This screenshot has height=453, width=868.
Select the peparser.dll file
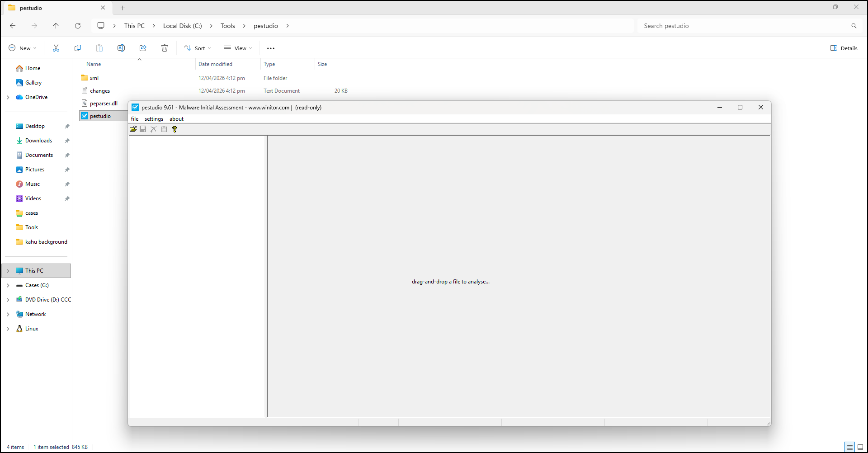104,104
